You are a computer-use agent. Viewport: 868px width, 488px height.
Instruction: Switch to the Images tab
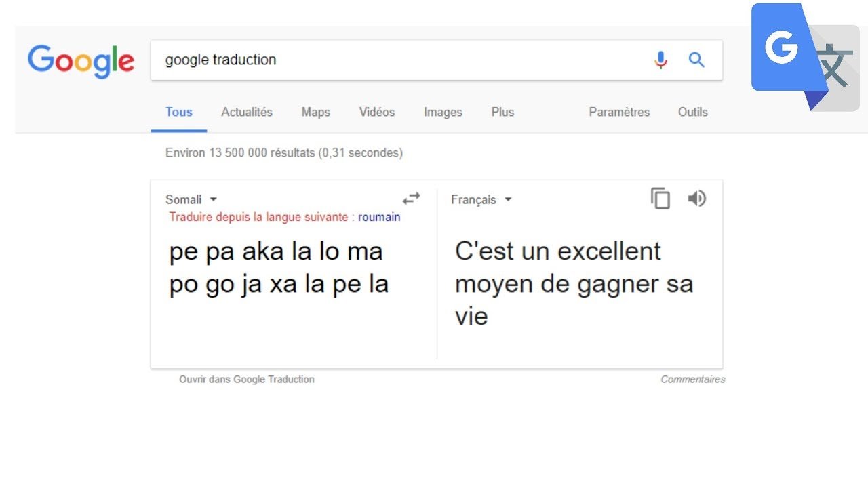(443, 113)
